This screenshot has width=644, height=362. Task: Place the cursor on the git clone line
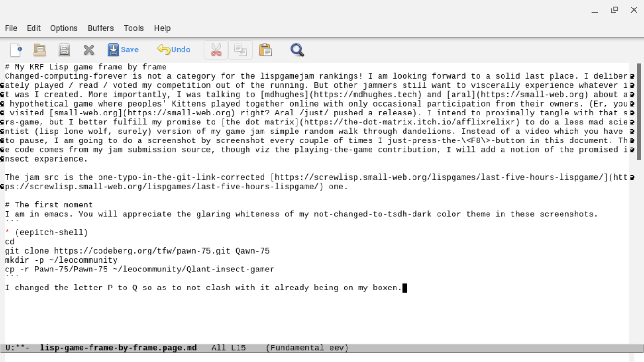(137, 251)
